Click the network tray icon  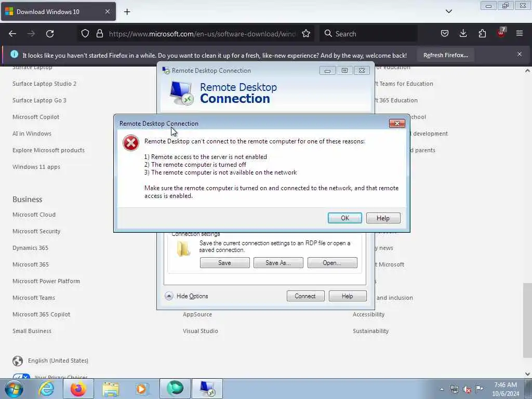[454, 389]
